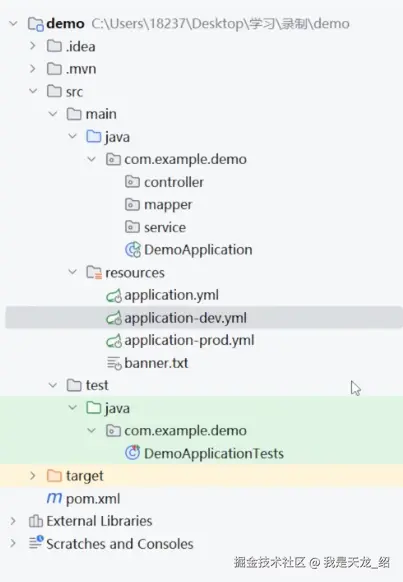
Task: Click the DemoApplication Spring Boot class icon
Action: (x=133, y=250)
